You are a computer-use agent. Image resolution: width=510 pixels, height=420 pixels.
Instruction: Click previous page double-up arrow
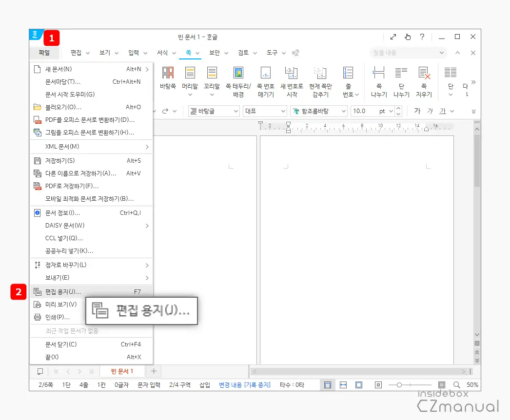[477, 352]
